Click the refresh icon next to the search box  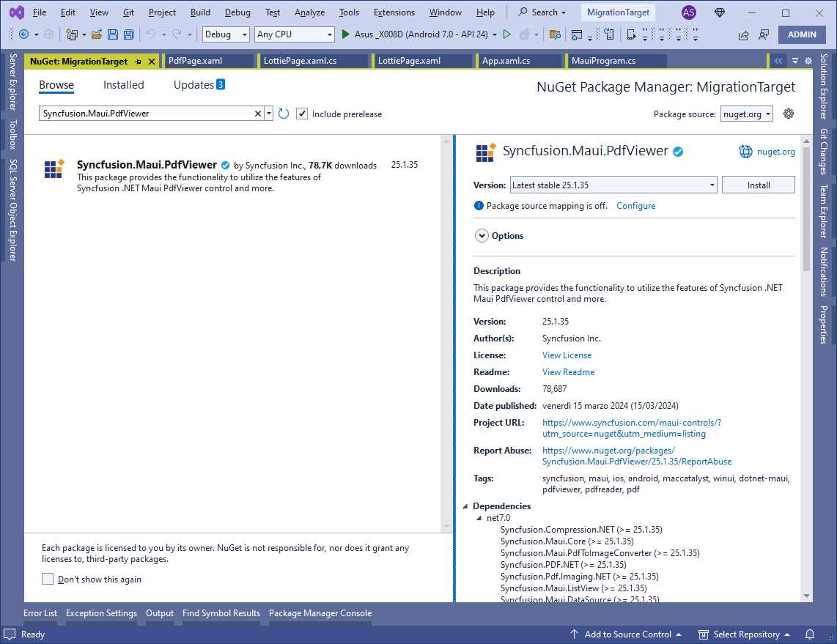[x=284, y=114]
